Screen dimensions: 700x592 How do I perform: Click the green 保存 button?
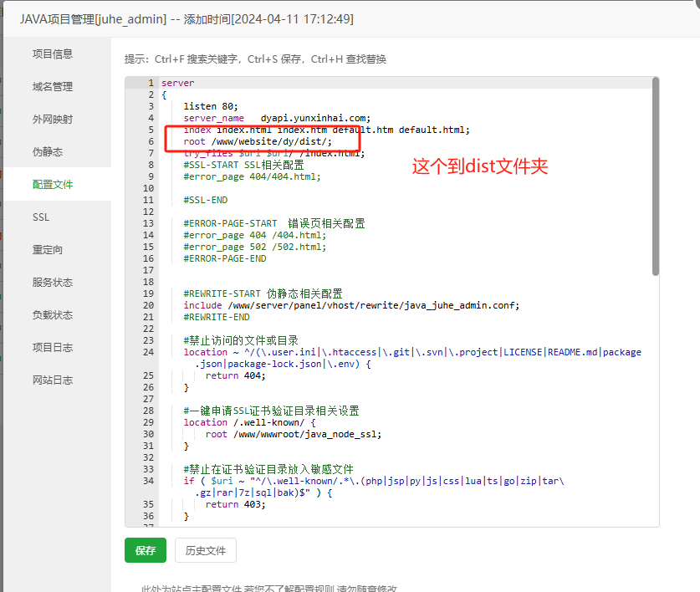pyautogui.click(x=146, y=550)
